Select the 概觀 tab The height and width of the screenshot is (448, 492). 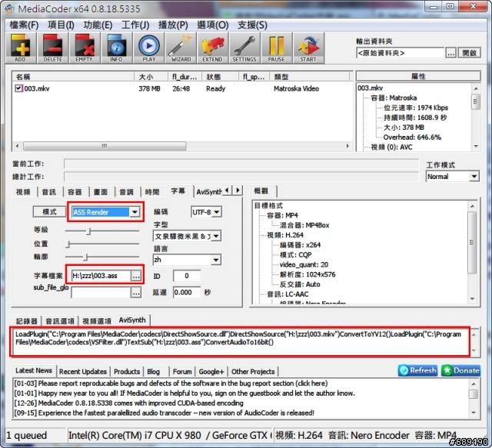[261, 191]
